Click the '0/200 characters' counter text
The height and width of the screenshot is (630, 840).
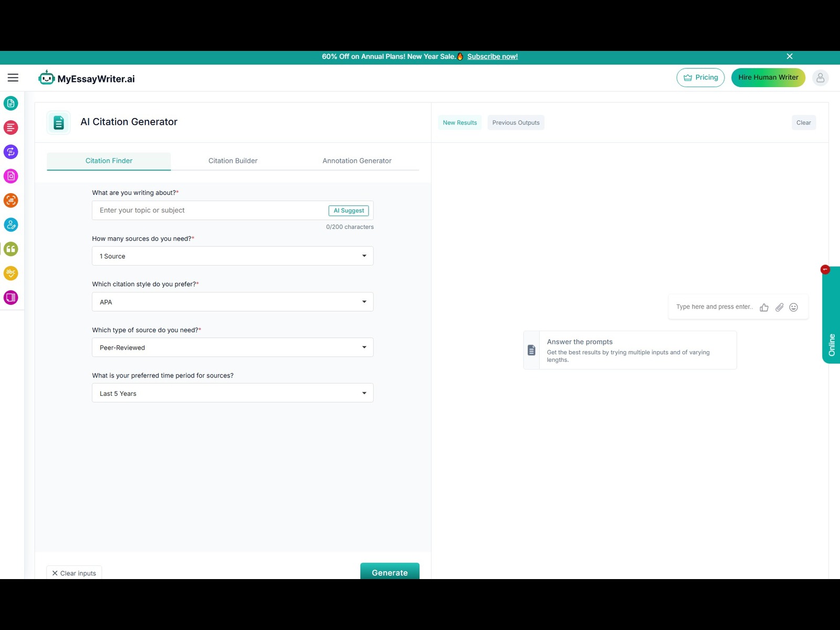tap(350, 227)
